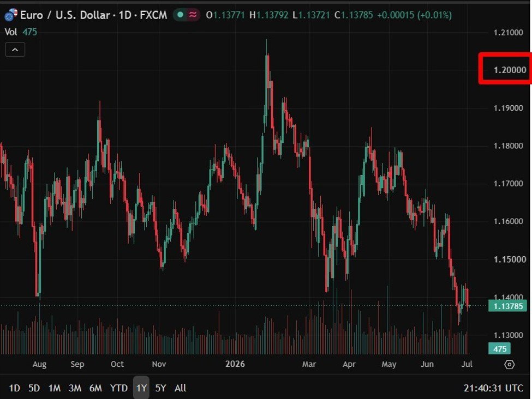Show All historical data range

pyautogui.click(x=180, y=388)
